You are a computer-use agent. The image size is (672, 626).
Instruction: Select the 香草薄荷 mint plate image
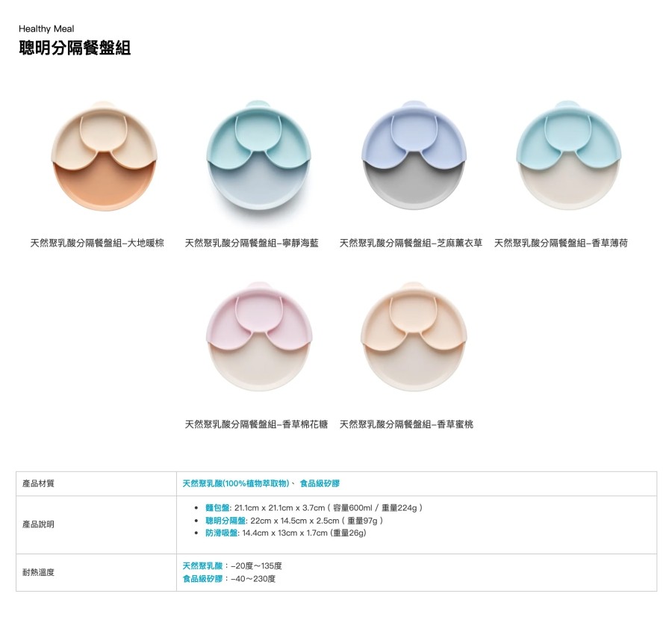569,155
